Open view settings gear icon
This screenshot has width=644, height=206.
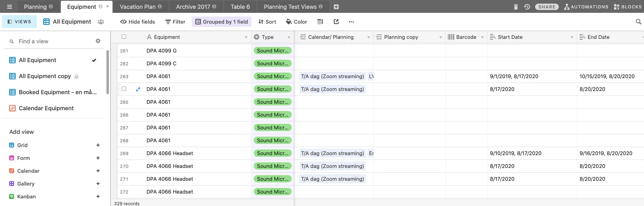(98, 41)
